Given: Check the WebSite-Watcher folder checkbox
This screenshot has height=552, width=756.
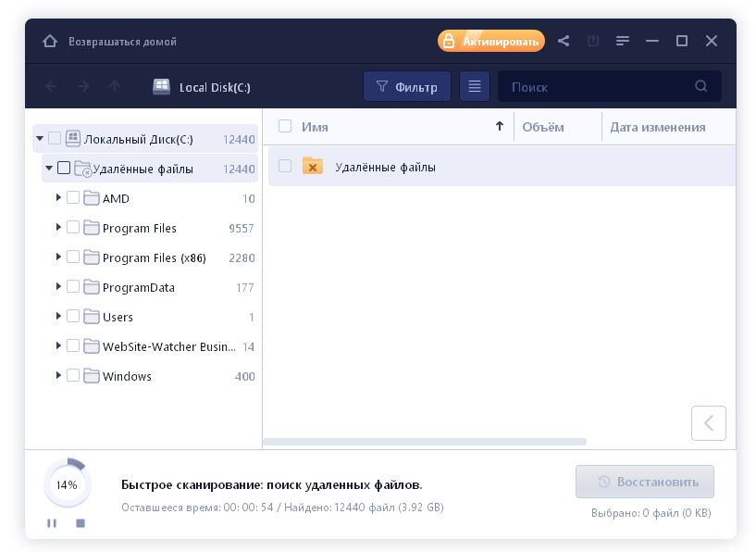Looking at the screenshot, I should (73, 345).
